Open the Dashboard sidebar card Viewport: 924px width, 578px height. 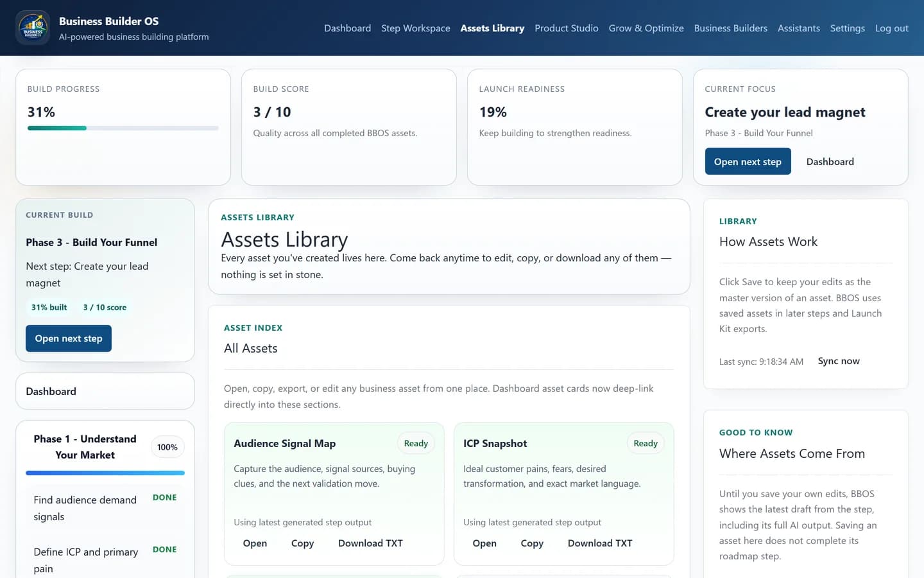(105, 391)
